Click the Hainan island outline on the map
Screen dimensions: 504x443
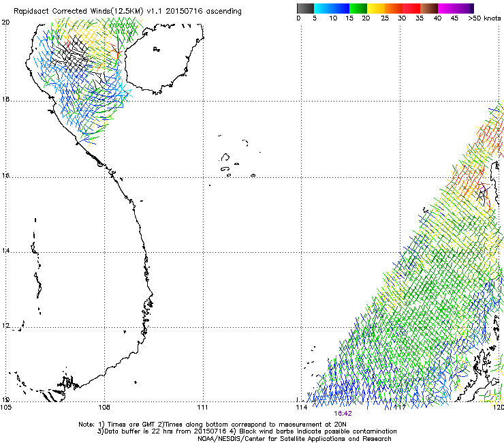click(x=164, y=59)
